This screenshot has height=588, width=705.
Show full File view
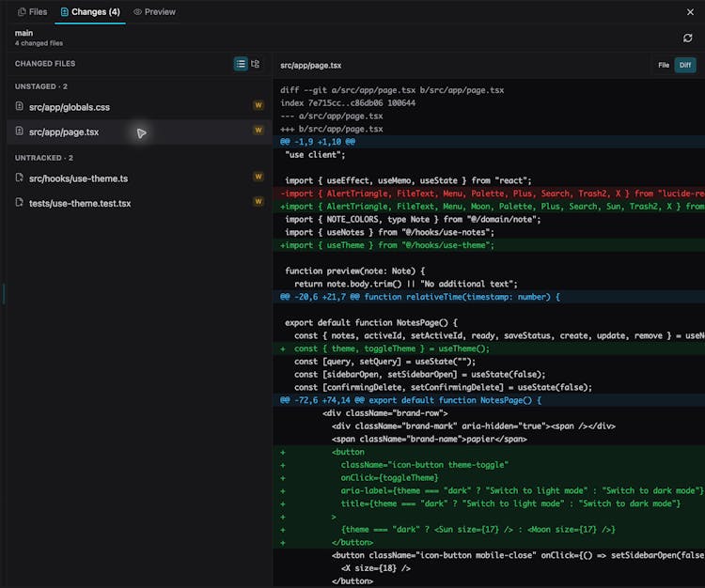[664, 65]
